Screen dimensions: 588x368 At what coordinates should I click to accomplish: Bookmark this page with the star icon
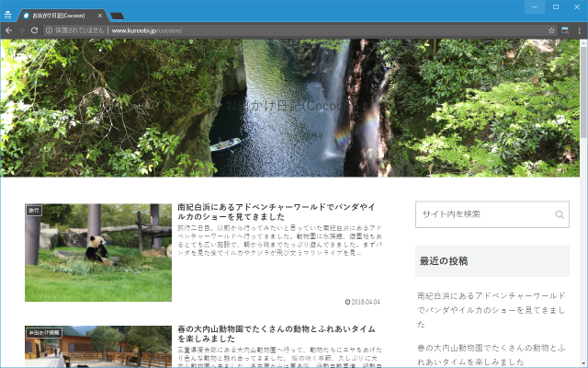[x=551, y=30]
